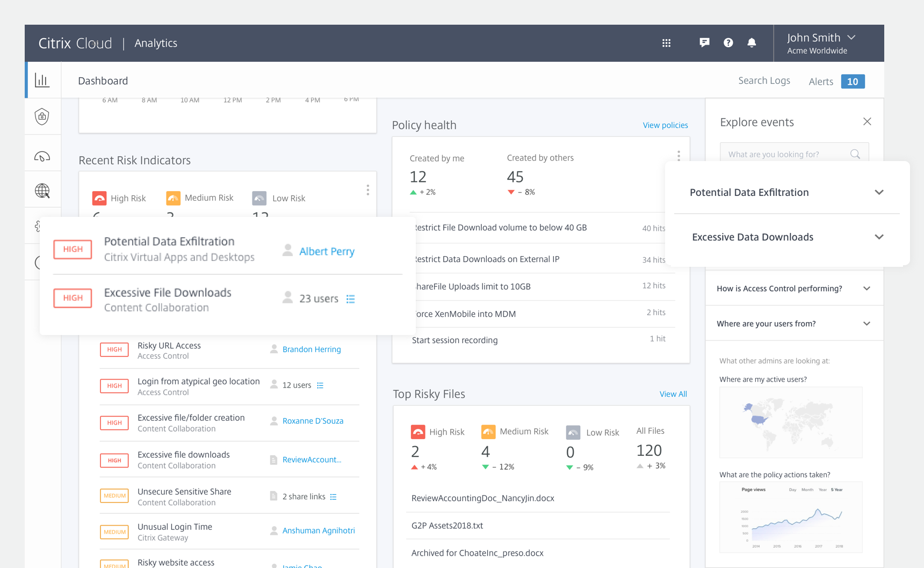Click file icon beside ReviewAccount…

(273, 460)
